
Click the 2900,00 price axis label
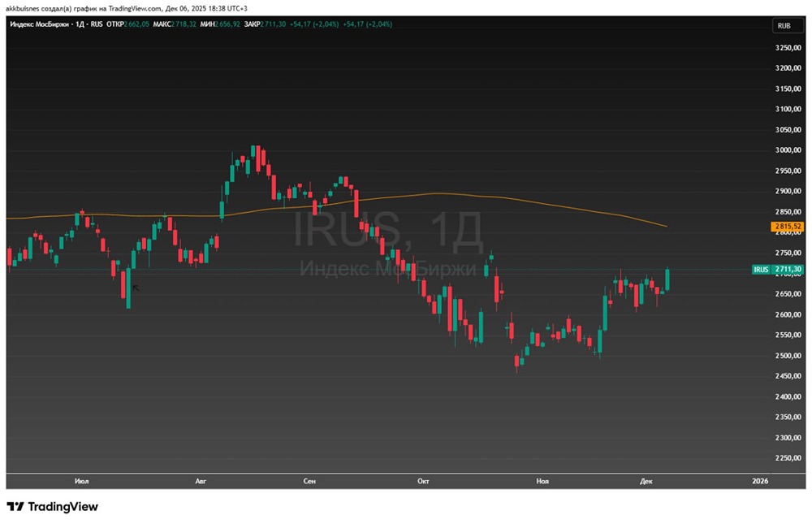788,191
